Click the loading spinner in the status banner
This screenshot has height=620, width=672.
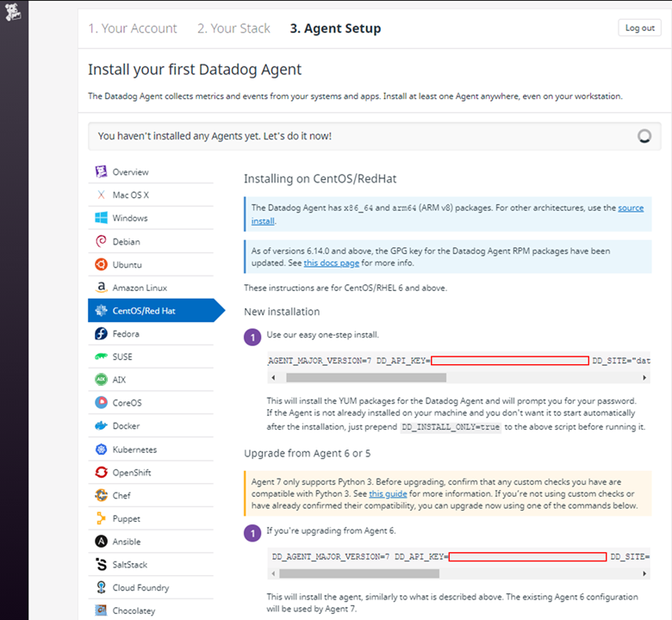coord(644,136)
